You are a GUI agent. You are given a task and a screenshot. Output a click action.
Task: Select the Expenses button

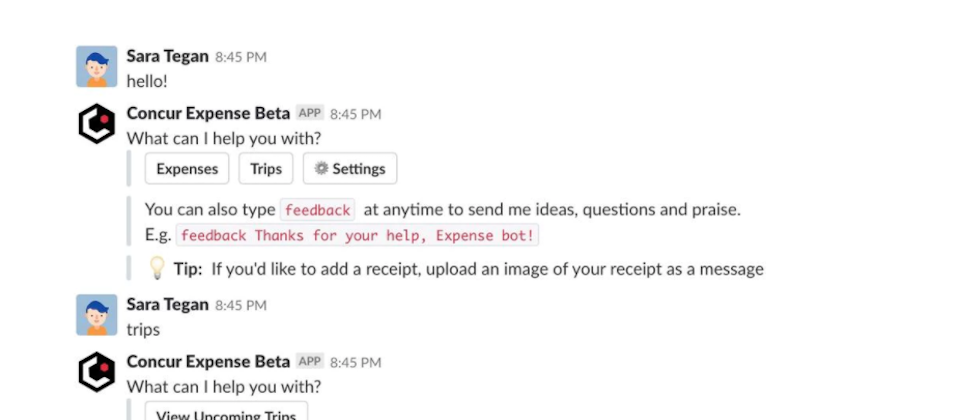pos(187,168)
